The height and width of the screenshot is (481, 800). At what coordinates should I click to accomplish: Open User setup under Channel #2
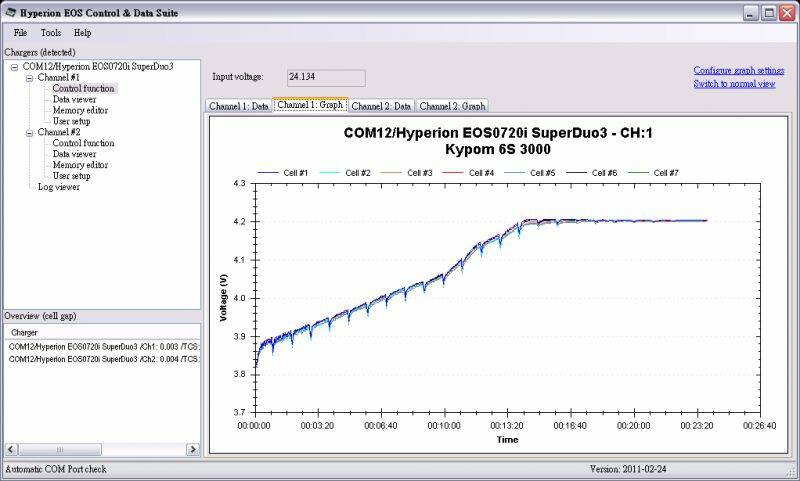[71, 176]
